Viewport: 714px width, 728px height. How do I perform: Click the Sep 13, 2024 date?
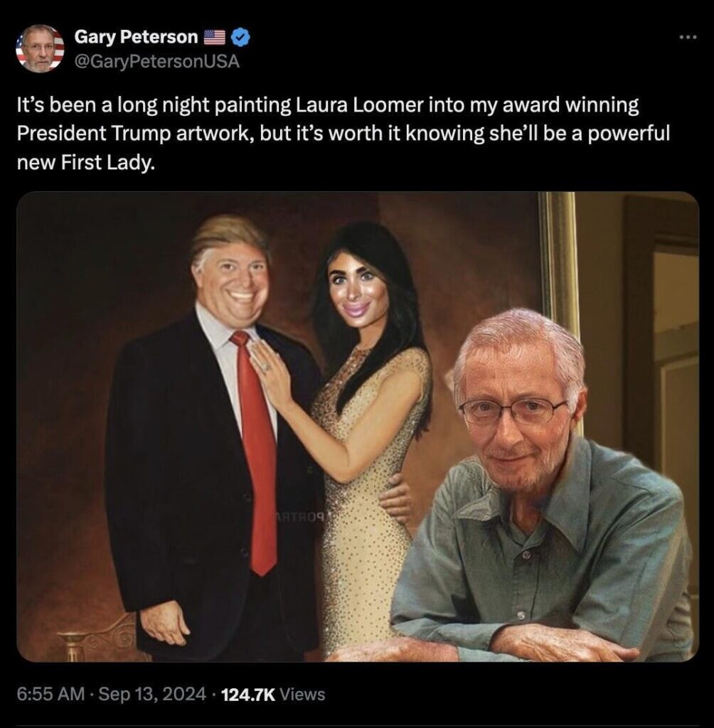(152, 694)
